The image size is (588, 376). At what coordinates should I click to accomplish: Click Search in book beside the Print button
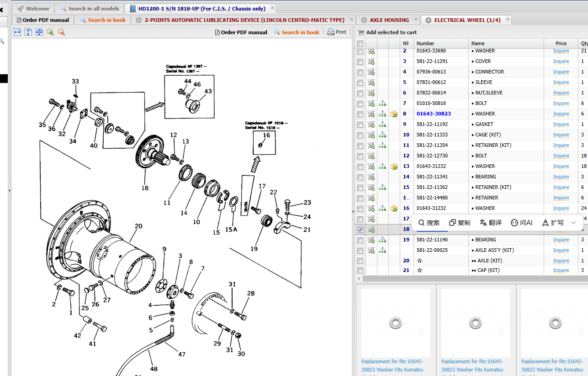[x=297, y=32]
